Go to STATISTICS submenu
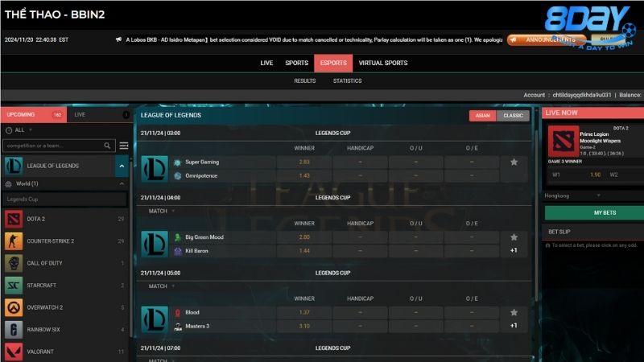 pos(348,81)
